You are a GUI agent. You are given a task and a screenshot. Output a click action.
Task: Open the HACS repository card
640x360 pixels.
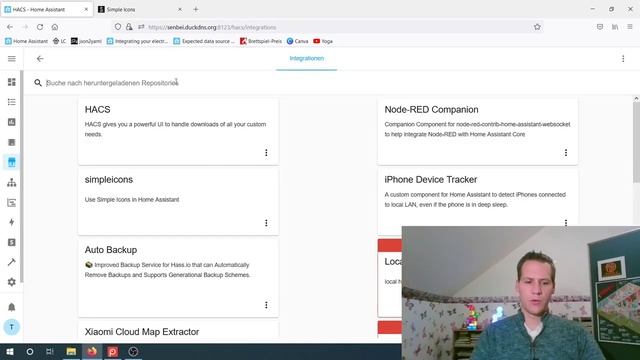[x=178, y=131]
